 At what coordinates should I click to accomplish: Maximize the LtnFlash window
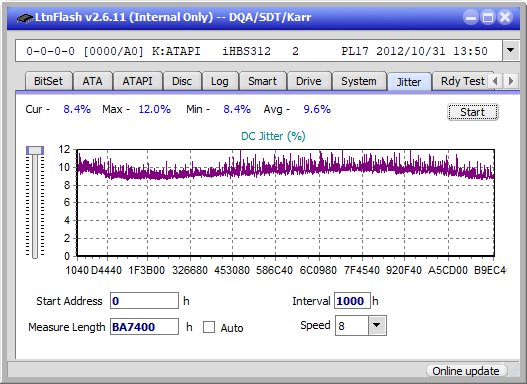point(488,17)
